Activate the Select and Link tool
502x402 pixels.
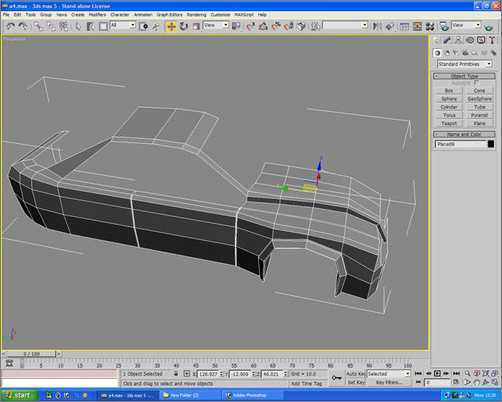point(39,26)
